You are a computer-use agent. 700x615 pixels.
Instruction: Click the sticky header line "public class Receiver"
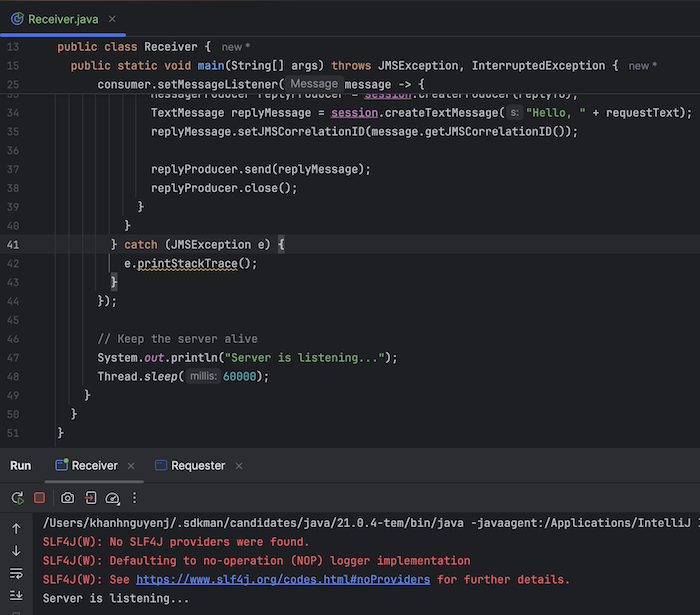click(x=134, y=47)
